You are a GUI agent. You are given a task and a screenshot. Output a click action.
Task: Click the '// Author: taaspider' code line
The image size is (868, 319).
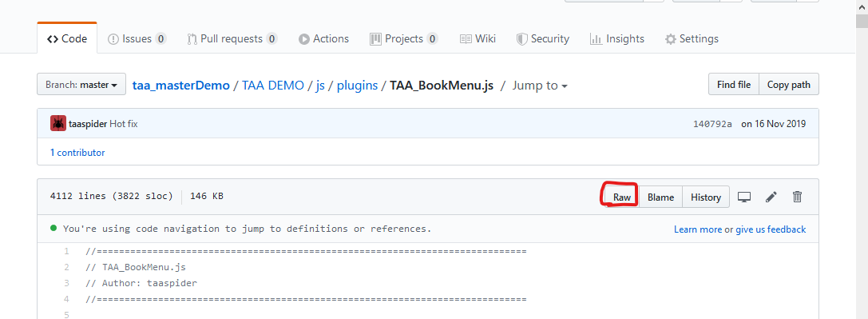tap(141, 283)
